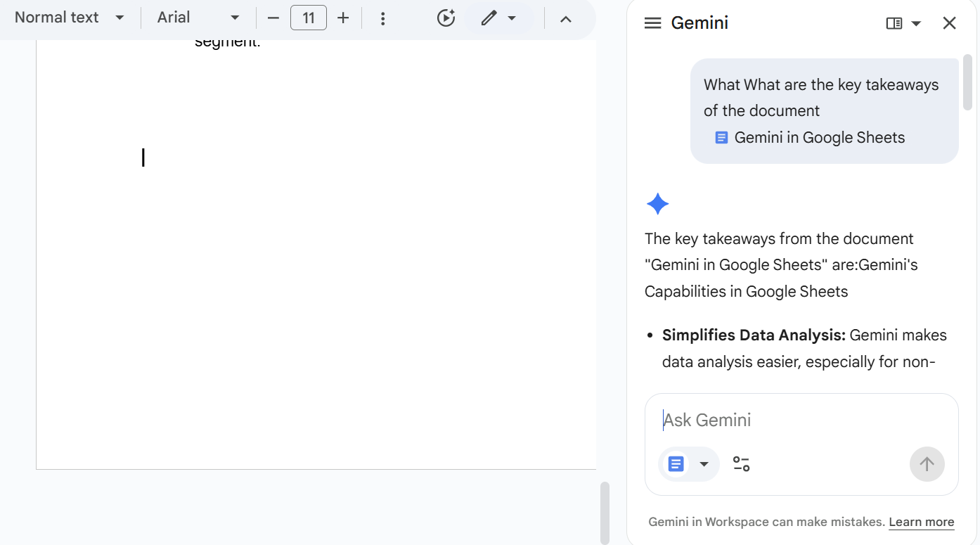
Task: Increase font size with plus button
Action: click(x=343, y=18)
